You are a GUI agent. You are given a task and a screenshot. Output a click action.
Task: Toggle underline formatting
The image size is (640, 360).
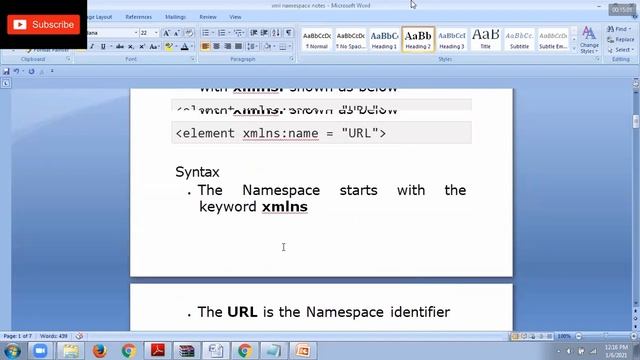click(103, 47)
